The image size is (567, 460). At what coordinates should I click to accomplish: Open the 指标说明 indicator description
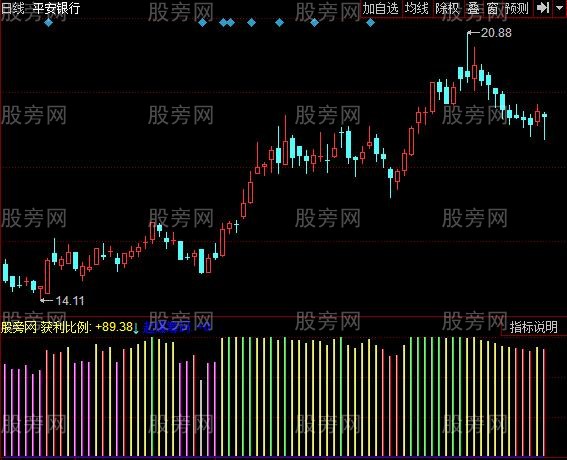[x=533, y=327]
